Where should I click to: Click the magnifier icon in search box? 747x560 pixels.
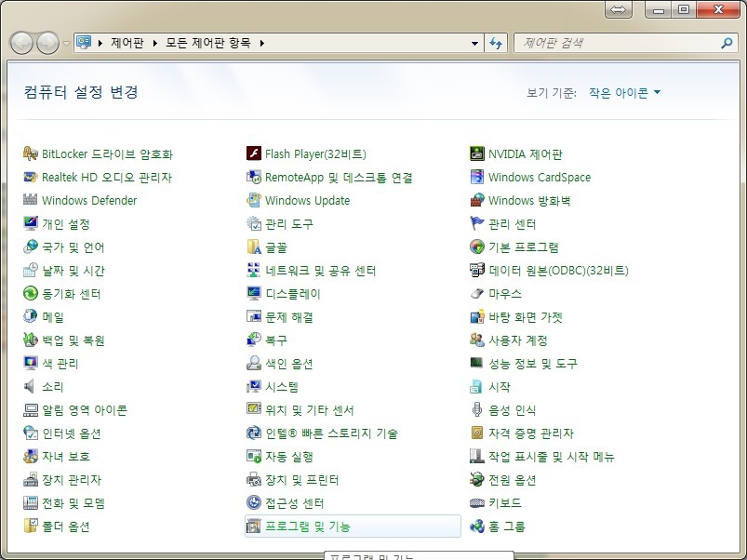click(727, 44)
